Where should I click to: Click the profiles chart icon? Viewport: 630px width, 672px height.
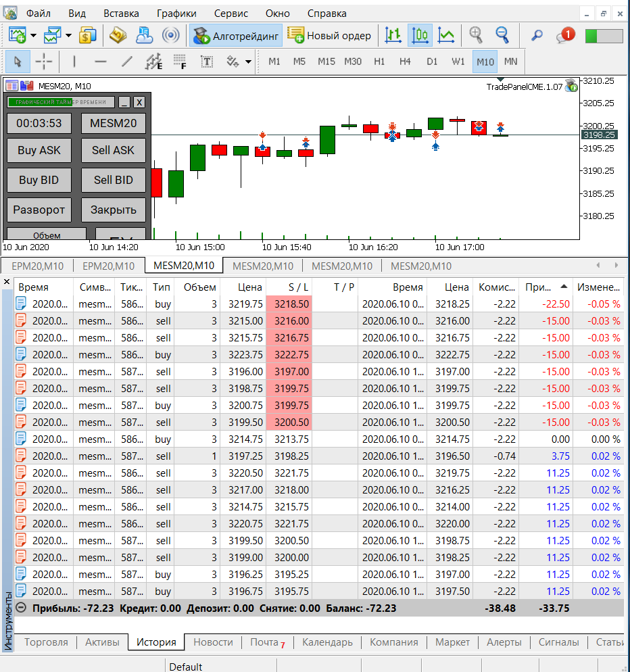coord(52,35)
